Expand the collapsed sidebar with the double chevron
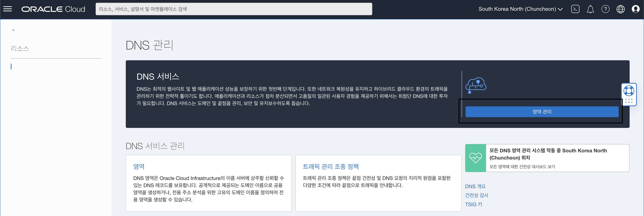The image size is (644, 216). (13, 30)
